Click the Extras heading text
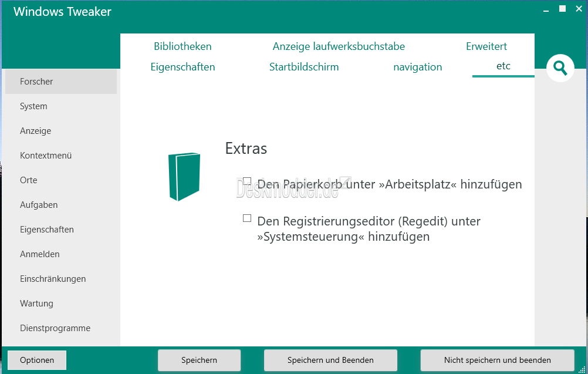This screenshot has width=588, height=374. click(246, 149)
